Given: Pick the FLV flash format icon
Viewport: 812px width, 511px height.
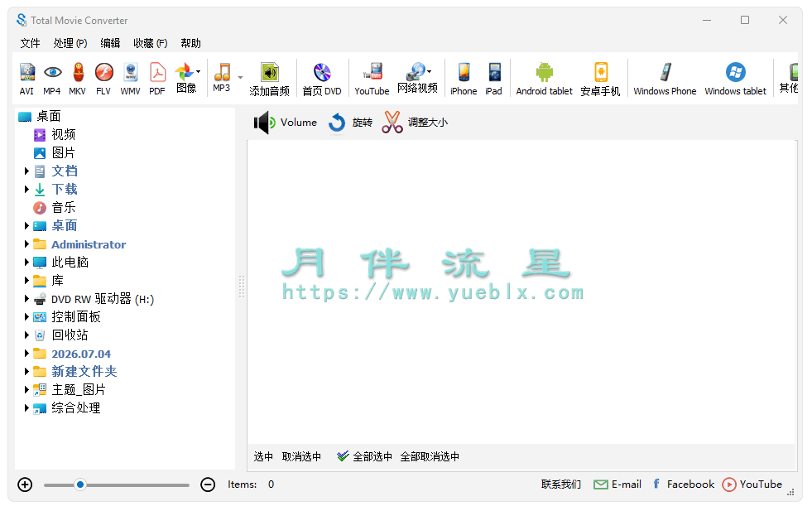Looking at the screenshot, I should (x=103, y=79).
